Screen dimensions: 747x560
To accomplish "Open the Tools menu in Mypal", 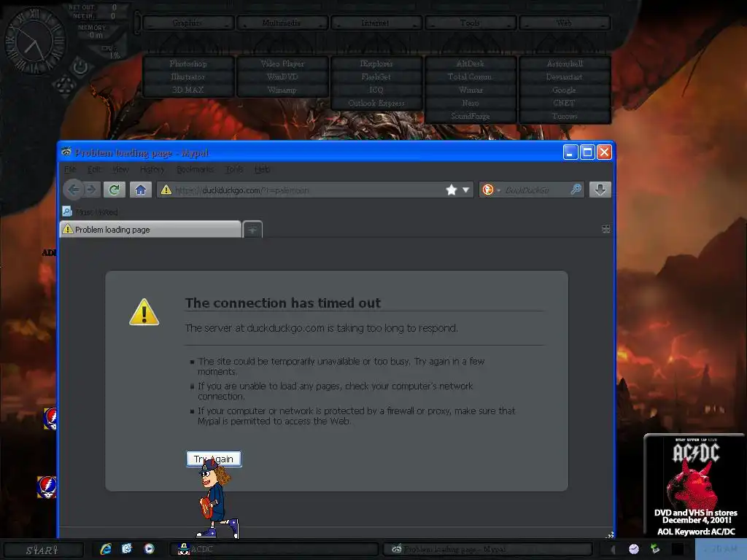I will click(234, 169).
